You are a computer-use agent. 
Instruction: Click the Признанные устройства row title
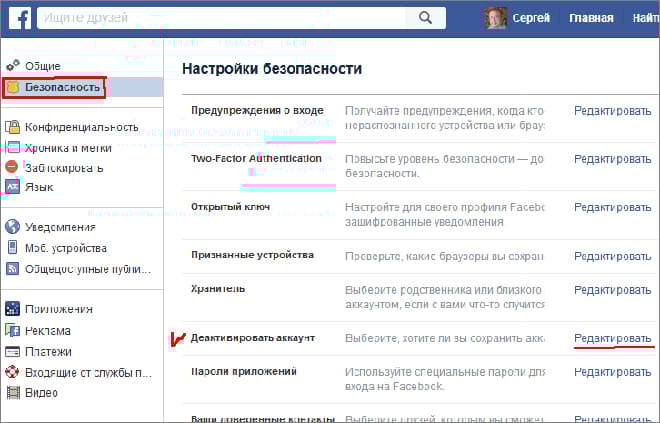pyautogui.click(x=252, y=255)
